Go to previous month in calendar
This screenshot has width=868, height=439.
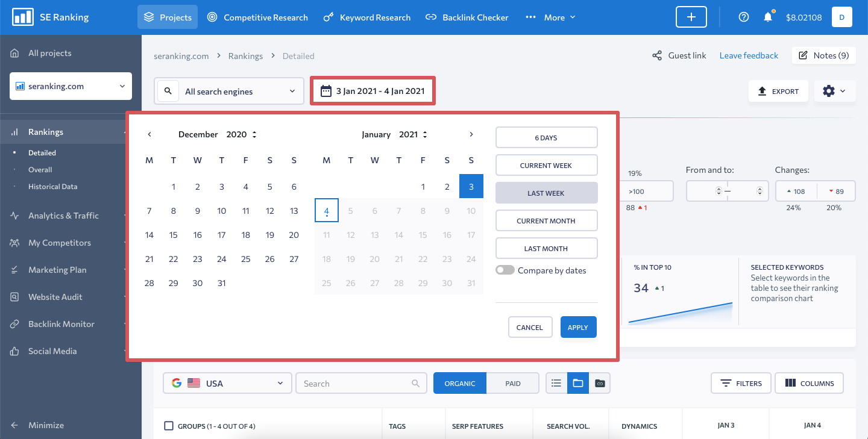149,134
